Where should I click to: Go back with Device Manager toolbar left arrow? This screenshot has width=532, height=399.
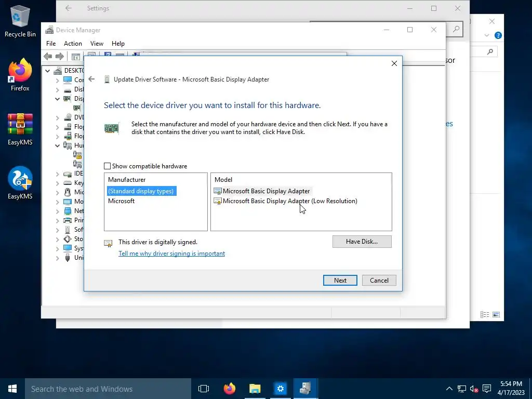48,56
